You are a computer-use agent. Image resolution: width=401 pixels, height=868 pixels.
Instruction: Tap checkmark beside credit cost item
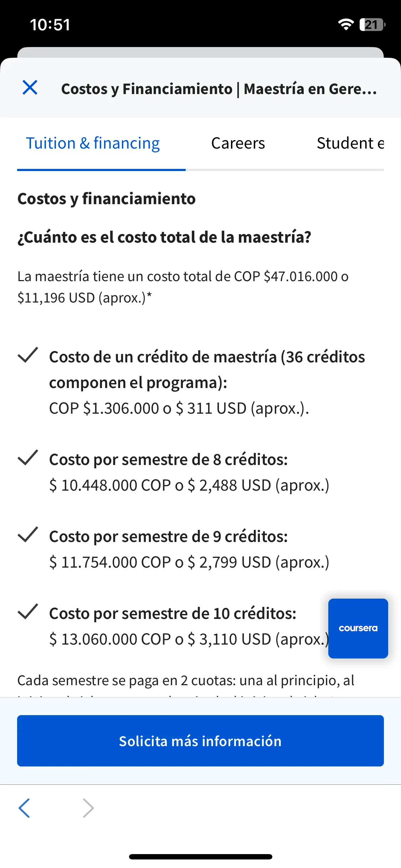point(28,355)
